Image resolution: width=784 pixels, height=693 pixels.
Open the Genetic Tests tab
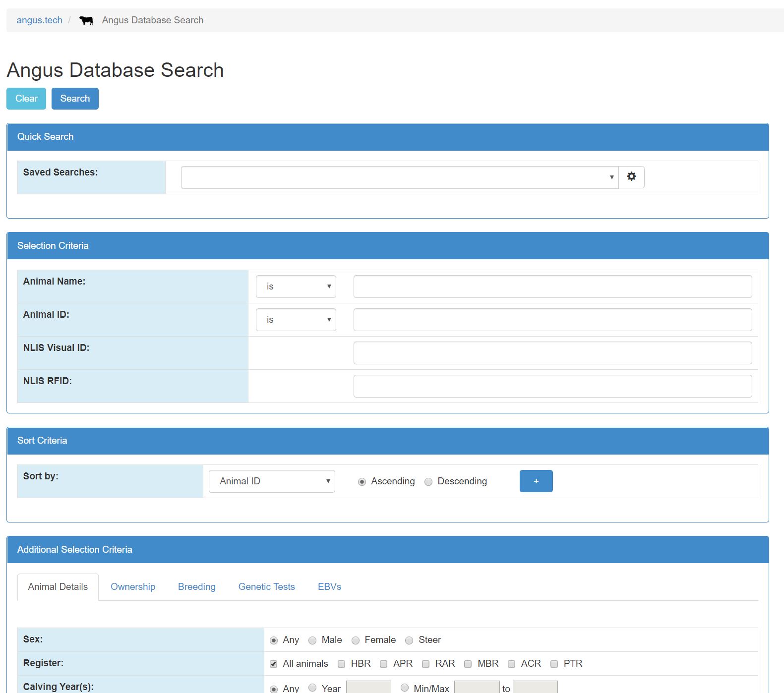266,587
